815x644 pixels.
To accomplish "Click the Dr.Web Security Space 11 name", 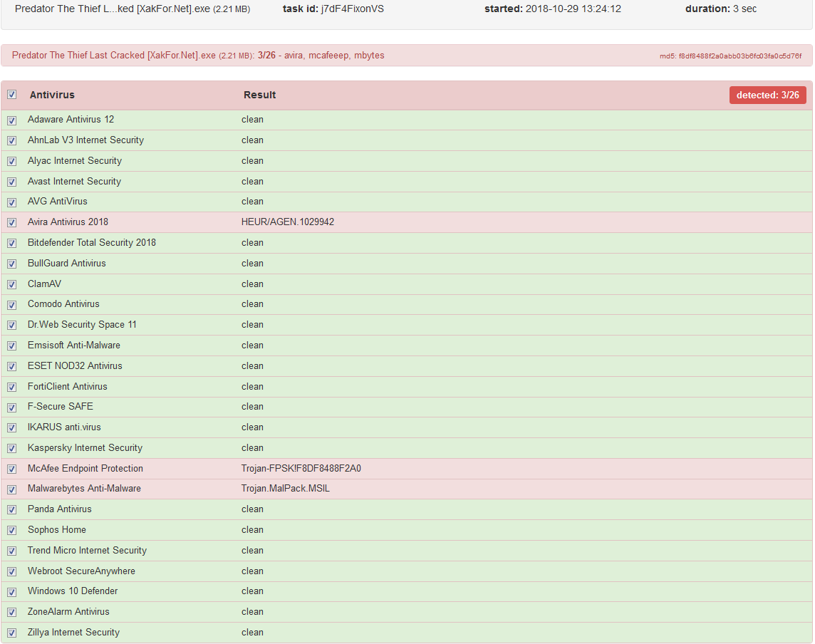I will click(82, 325).
